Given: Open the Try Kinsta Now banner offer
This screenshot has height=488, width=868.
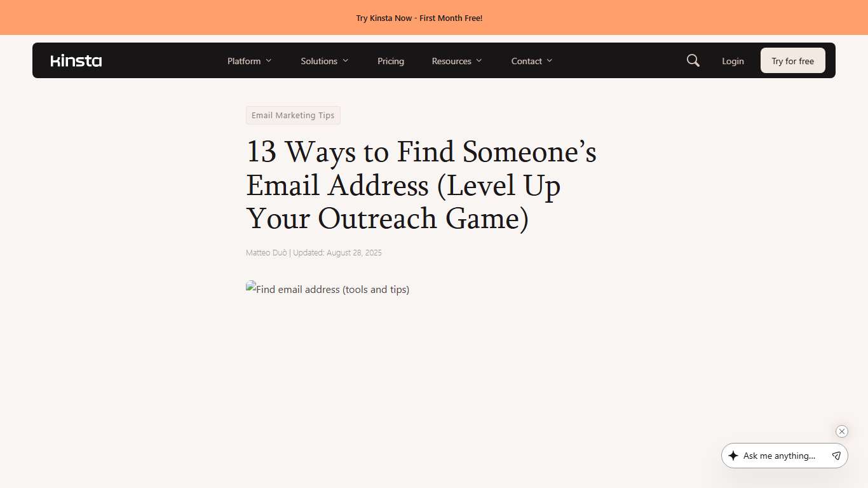Looking at the screenshot, I should [x=419, y=18].
